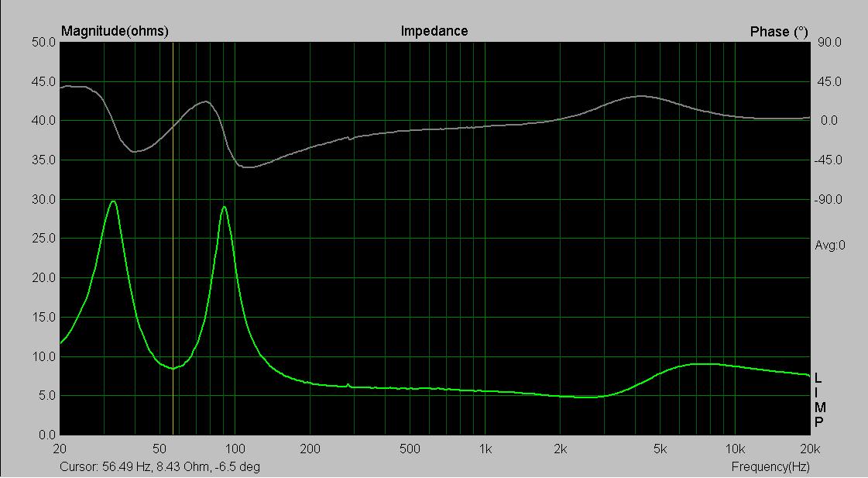
Task: Click the "-45.0" phase axis value
Action: coord(828,160)
